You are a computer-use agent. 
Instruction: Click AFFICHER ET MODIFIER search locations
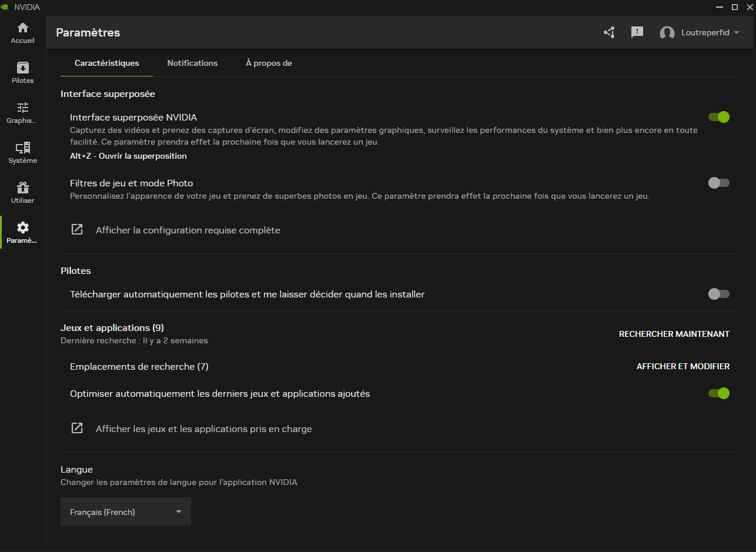pyautogui.click(x=683, y=366)
